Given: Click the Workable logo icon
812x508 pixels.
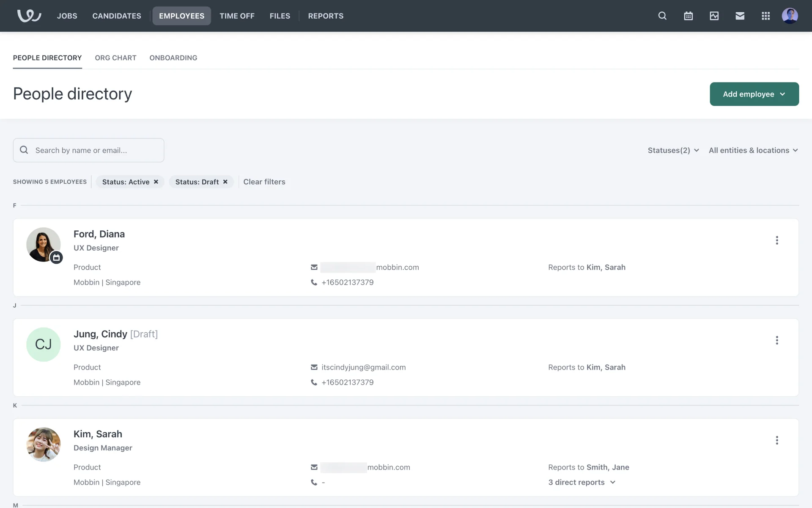Looking at the screenshot, I should point(29,16).
